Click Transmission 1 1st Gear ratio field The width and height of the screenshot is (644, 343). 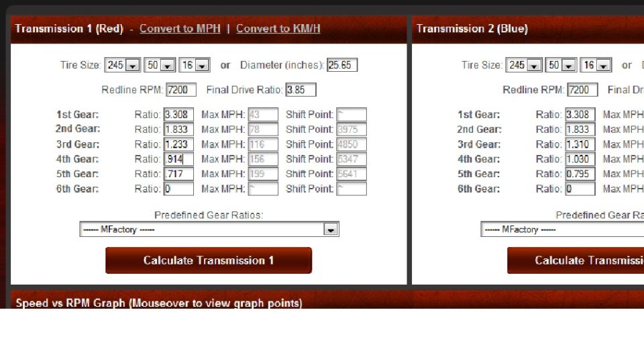point(178,115)
